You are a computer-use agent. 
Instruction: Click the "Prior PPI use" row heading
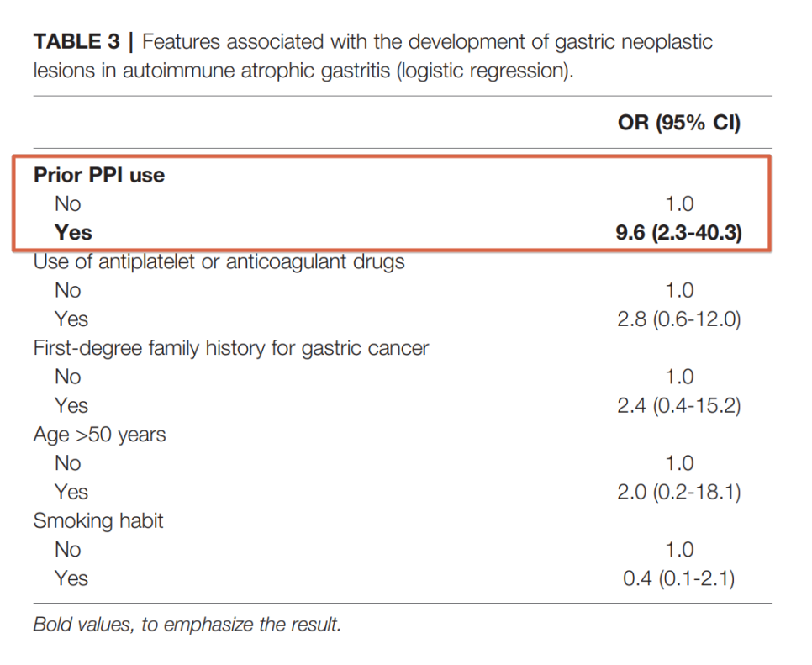[x=99, y=175]
